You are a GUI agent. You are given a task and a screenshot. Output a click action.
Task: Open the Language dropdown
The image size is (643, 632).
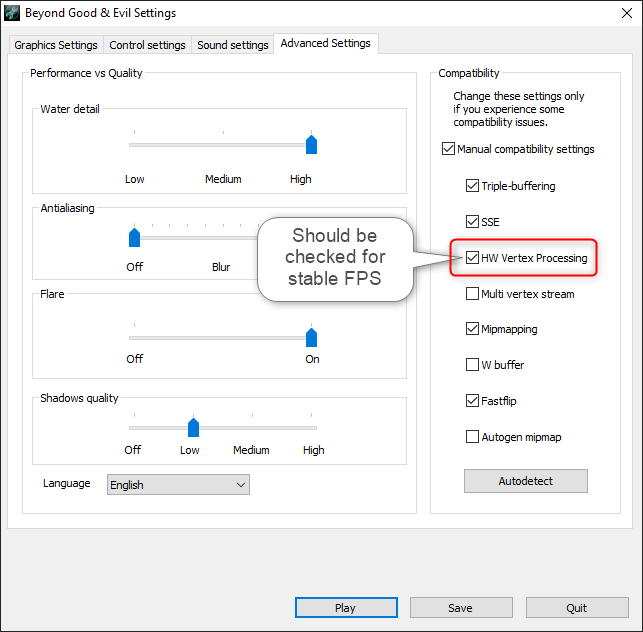pos(178,485)
